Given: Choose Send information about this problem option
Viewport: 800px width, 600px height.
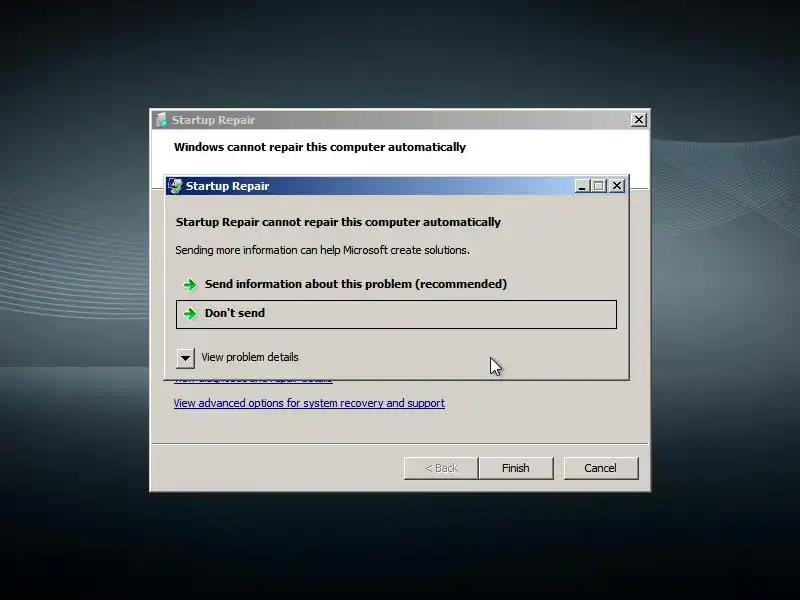Looking at the screenshot, I should [x=396, y=284].
